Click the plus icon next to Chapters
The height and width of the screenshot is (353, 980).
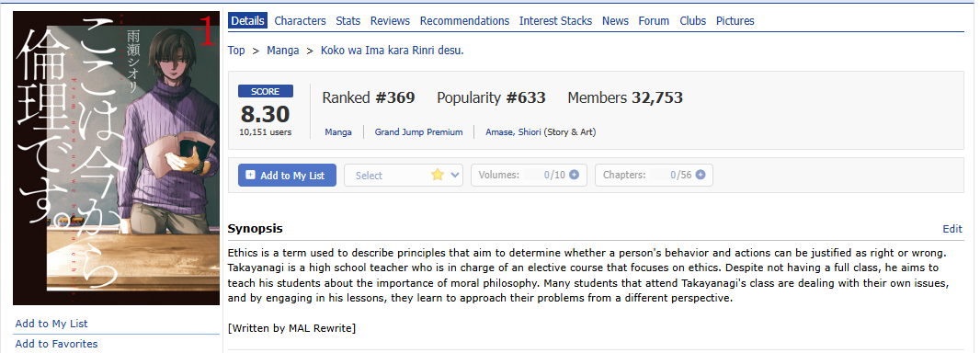pyautogui.click(x=701, y=175)
